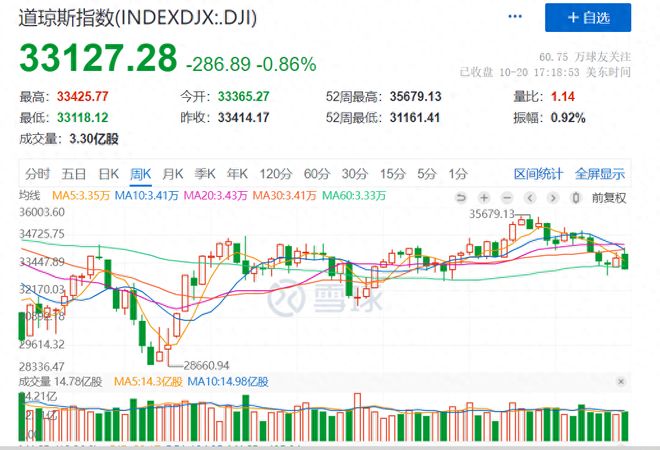Click MA10:3.41万 indicator label
The height and width of the screenshot is (450, 660).
[x=146, y=196]
